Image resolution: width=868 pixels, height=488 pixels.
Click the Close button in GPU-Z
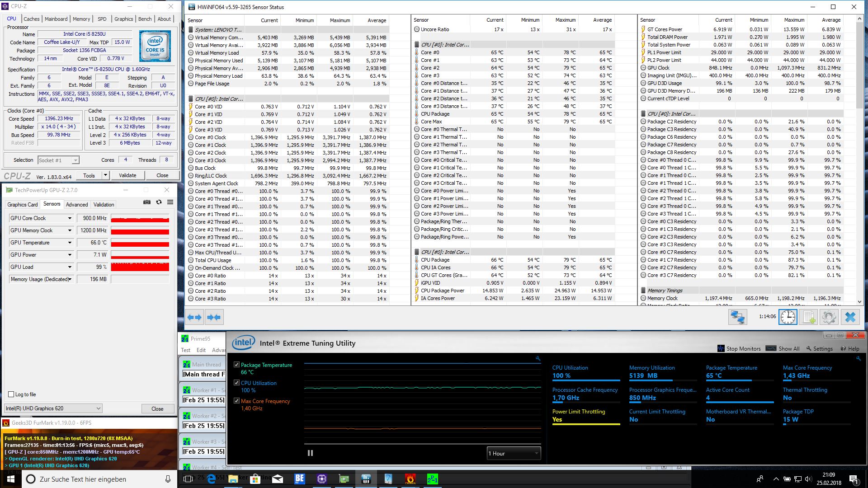click(x=157, y=408)
